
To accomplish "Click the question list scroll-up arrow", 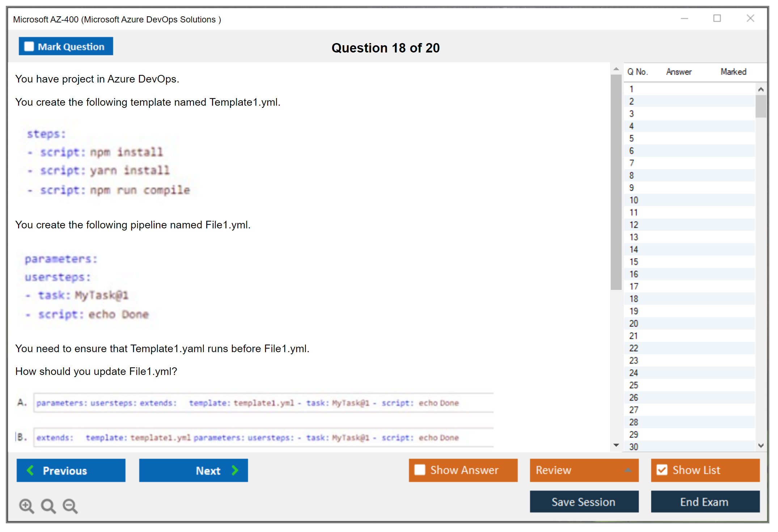I will [761, 89].
